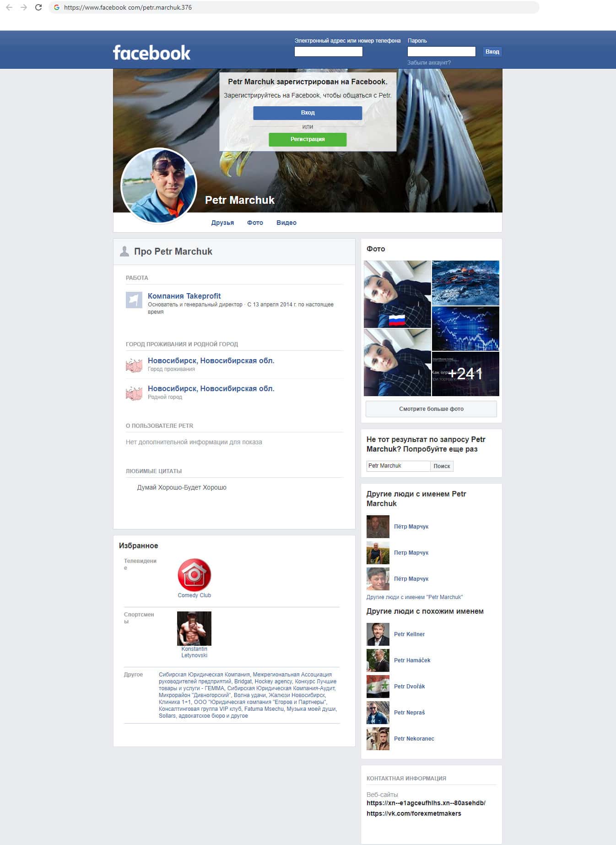Click the 'и другое' link
Screen dimensions: 616x845
(x=237, y=716)
